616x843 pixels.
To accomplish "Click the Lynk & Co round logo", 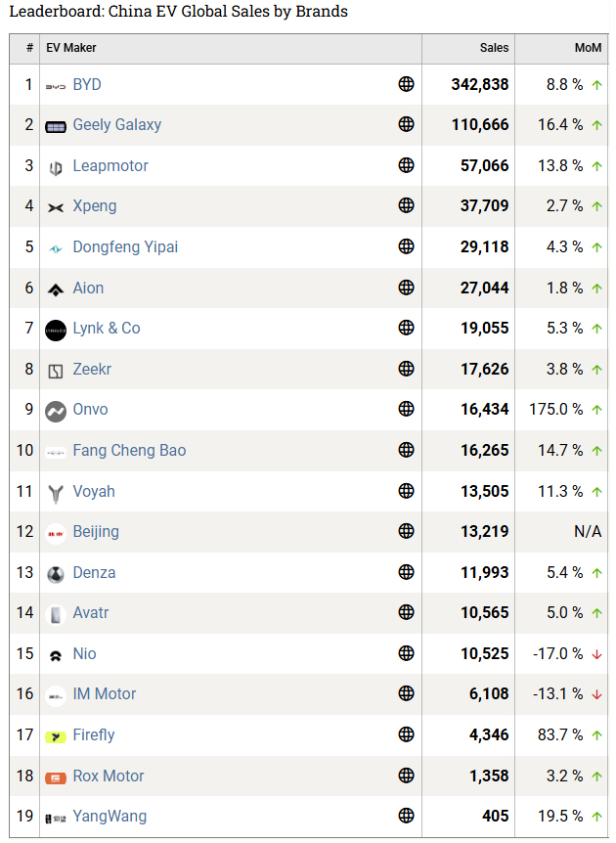I will point(56,330).
